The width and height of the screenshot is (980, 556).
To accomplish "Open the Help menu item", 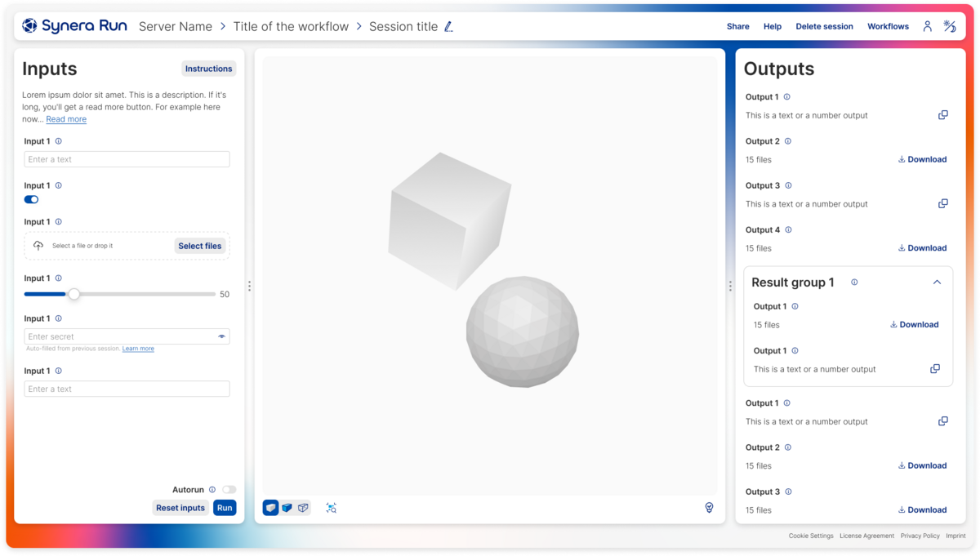I will pos(773,26).
